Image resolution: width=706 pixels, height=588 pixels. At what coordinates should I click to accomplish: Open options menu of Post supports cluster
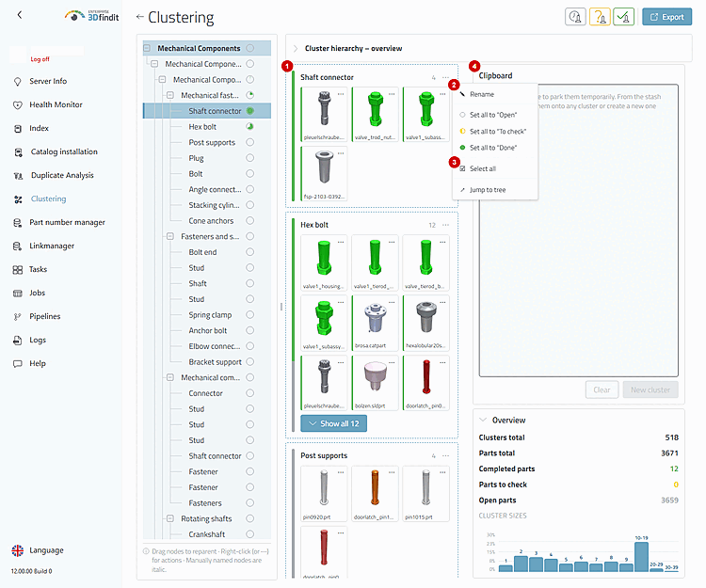[x=445, y=455]
